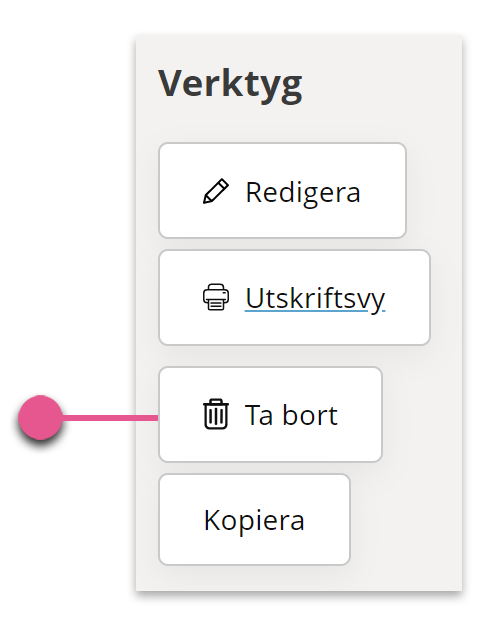Launch print preview via the printer symbol
This screenshot has height=621, width=482.
coord(216,297)
